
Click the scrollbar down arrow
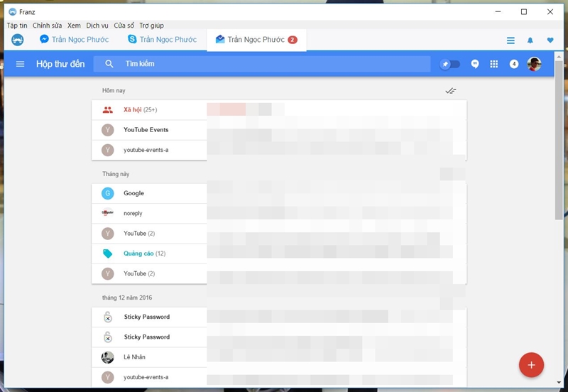558,383
